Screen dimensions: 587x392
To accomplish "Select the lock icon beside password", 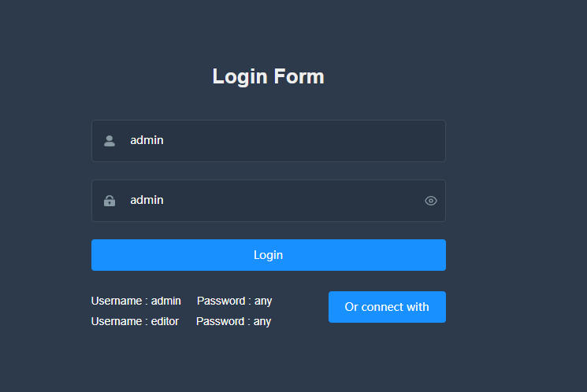I will [x=110, y=201].
